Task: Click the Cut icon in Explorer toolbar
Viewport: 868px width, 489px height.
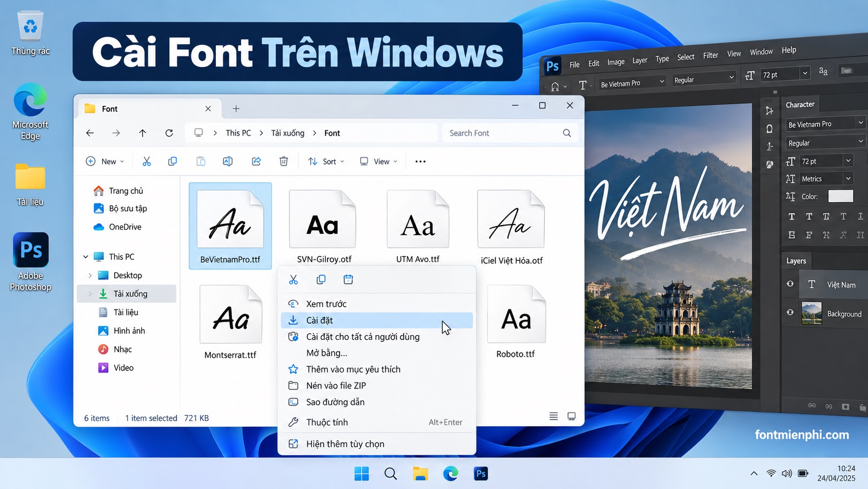Action: point(147,162)
